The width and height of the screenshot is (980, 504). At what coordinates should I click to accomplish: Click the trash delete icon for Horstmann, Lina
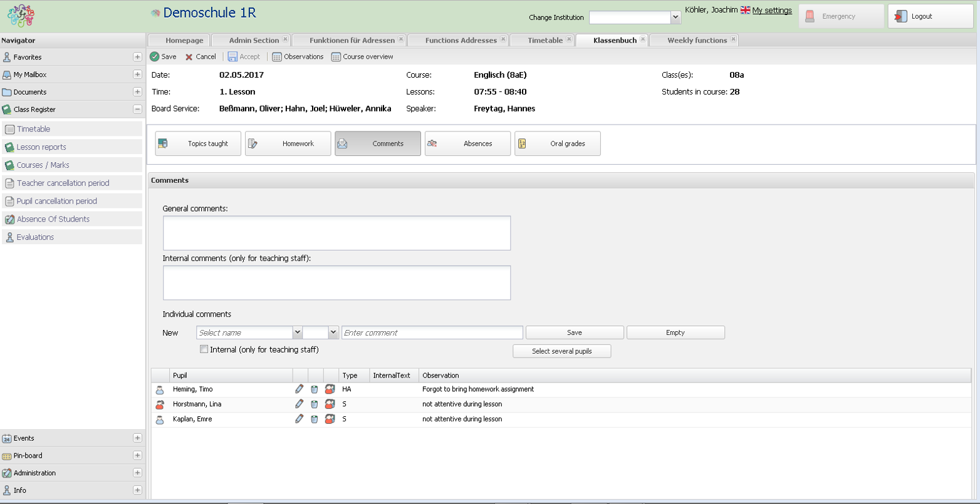(x=315, y=404)
